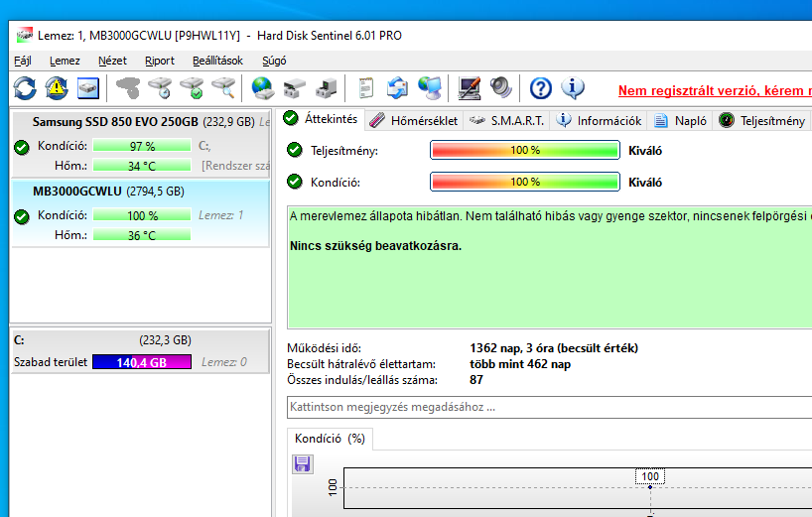Open the monitor with screwdriver configuration icon

coord(470,88)
